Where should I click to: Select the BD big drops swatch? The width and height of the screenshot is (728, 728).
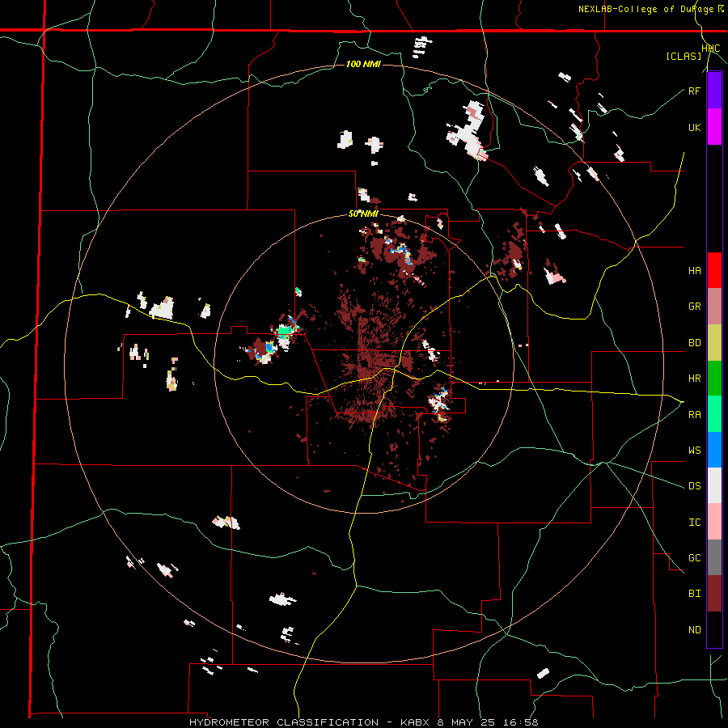tap(714, 343)
